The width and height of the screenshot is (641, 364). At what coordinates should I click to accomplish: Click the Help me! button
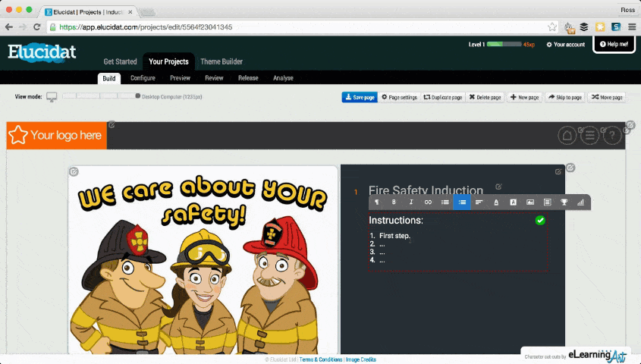614,44
